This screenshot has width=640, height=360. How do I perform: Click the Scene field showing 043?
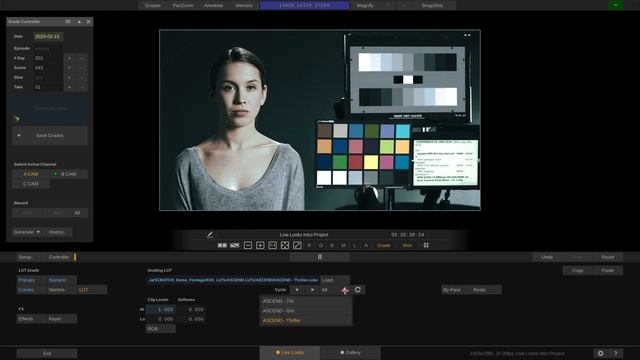[48, 68]
